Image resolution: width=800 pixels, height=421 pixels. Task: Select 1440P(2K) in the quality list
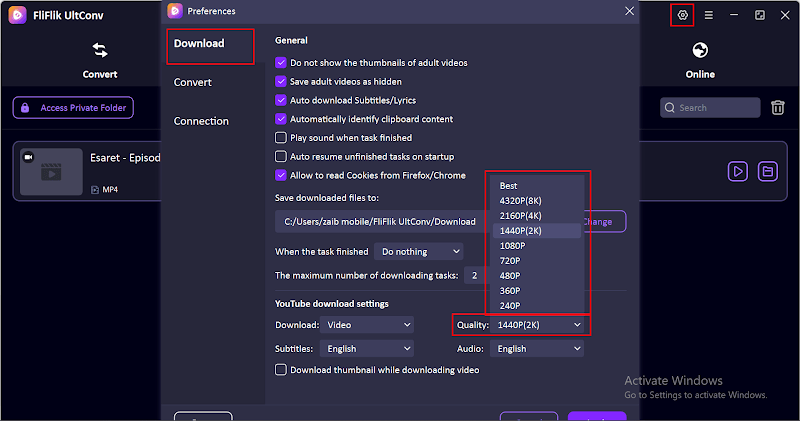click(x=537, y=231)
